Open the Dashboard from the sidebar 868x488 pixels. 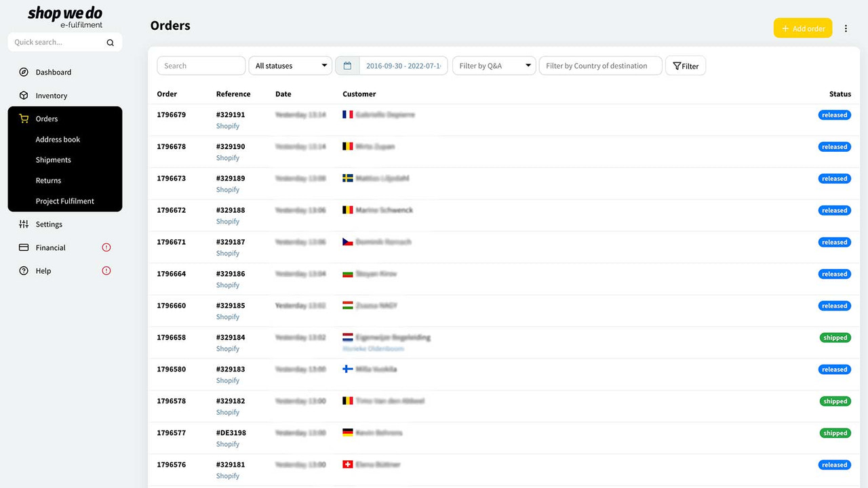tap(54, 72)
